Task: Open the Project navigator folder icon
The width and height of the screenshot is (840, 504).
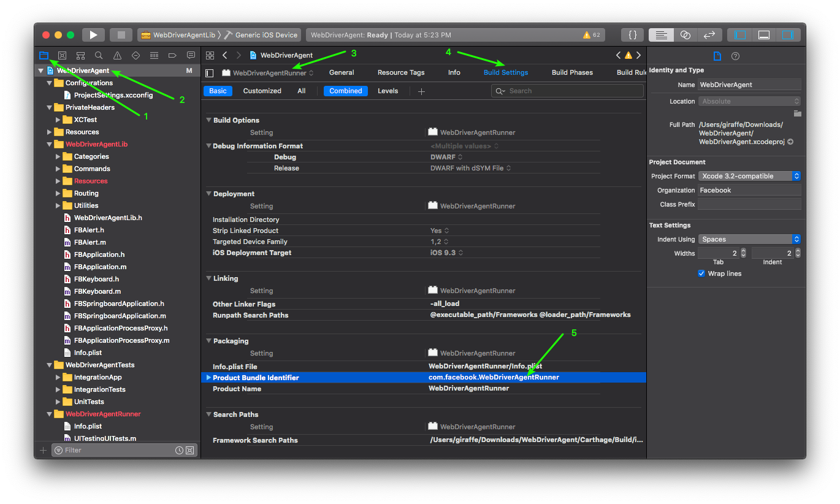Action: (x=44, y=55)
